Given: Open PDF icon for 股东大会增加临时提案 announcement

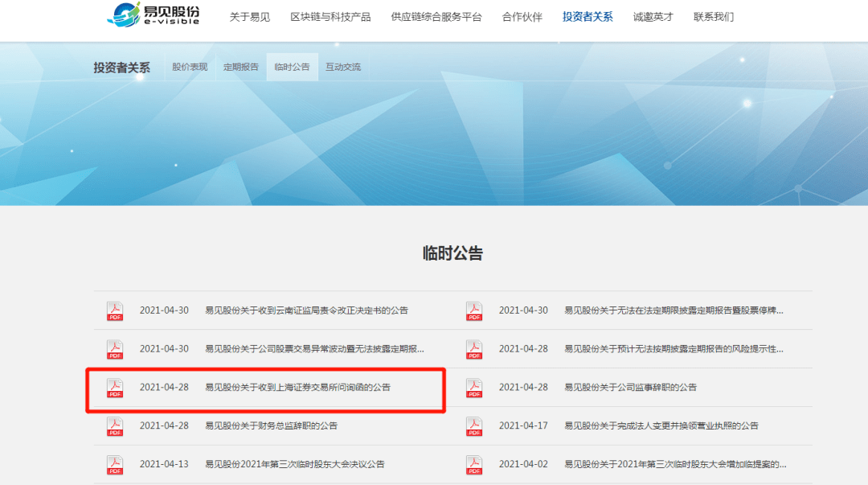Looking at the screenshot, I should coord(474,465).
